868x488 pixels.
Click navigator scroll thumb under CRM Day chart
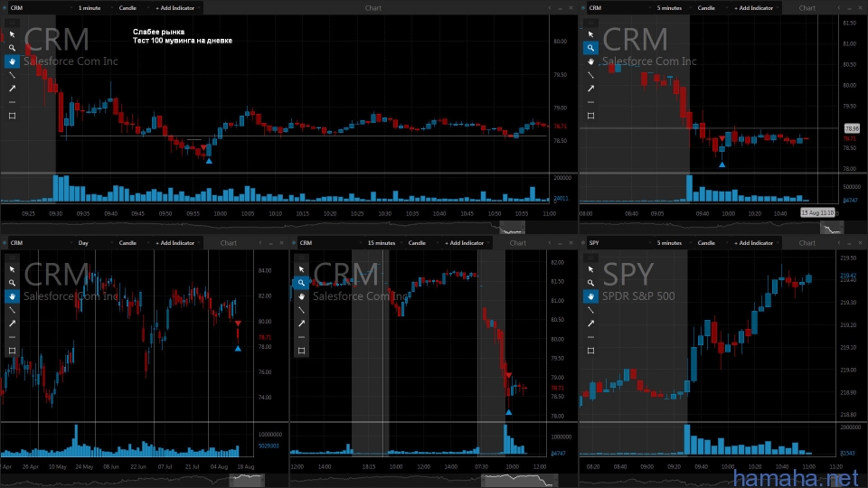pos(247,480)
